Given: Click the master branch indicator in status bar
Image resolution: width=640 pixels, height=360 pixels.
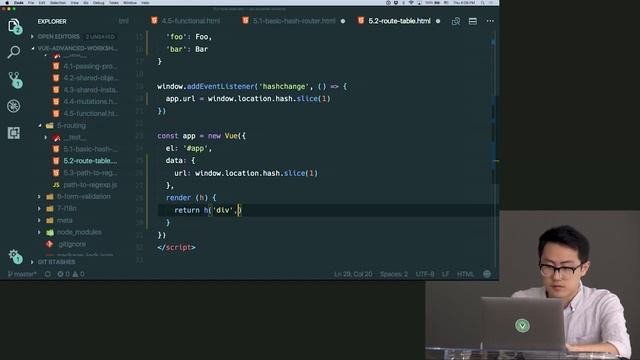Looking at the screenshot, I should (x=22, y=274).
